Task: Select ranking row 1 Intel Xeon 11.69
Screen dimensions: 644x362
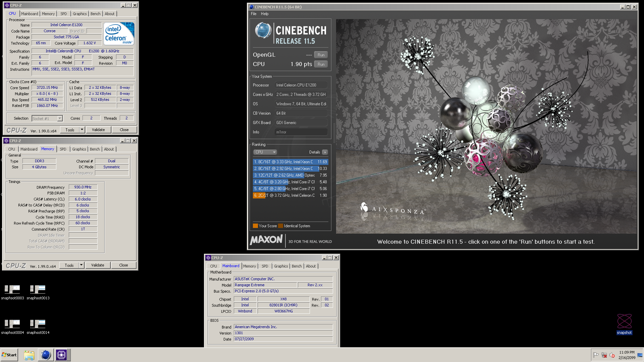Action: (290, 162)
